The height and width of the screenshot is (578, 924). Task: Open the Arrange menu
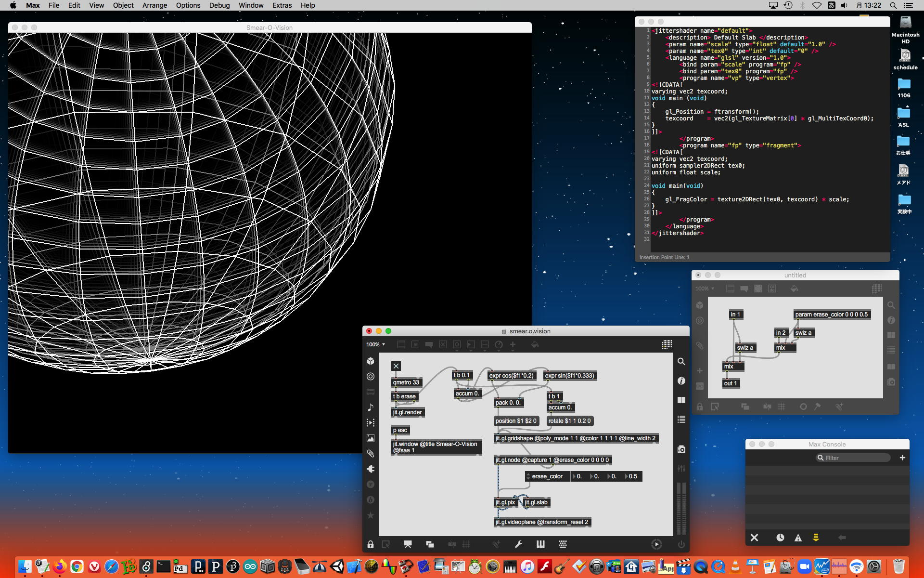(x=154, y=5)
